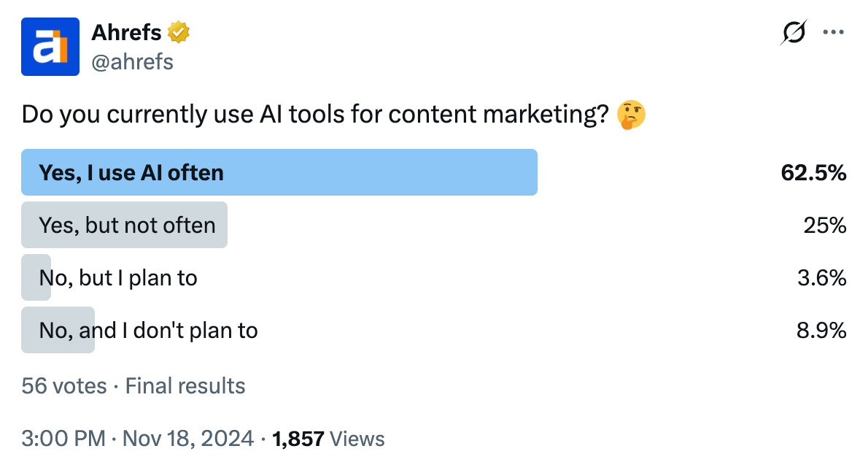
Task: Click the orange letter in the Ahrefs logo
Action: 64,46
